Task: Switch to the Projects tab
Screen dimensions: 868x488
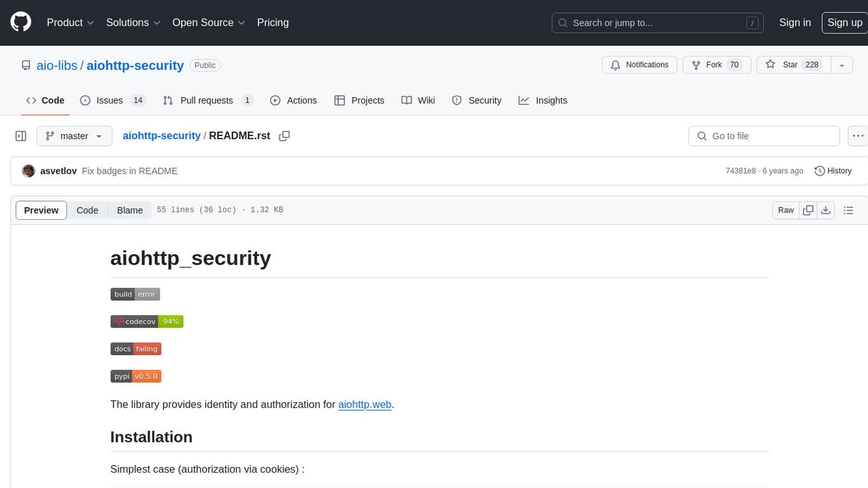Action: pyautogui.click(x=359, y=100)
